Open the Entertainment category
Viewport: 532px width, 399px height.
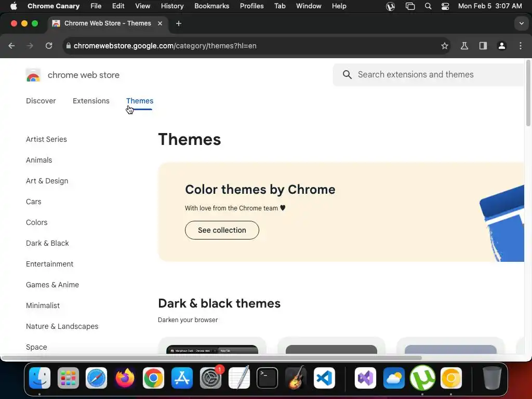coord(49,264)
